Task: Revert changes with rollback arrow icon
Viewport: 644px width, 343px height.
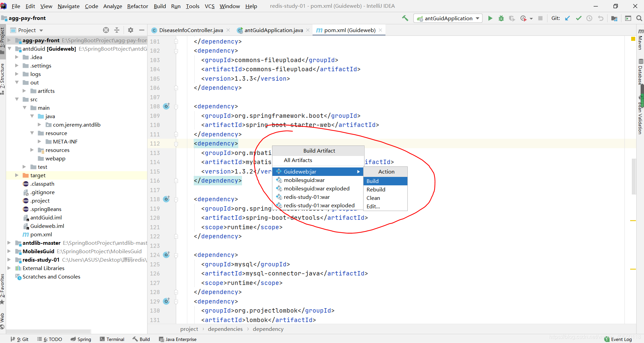Action: click(600, 18)
